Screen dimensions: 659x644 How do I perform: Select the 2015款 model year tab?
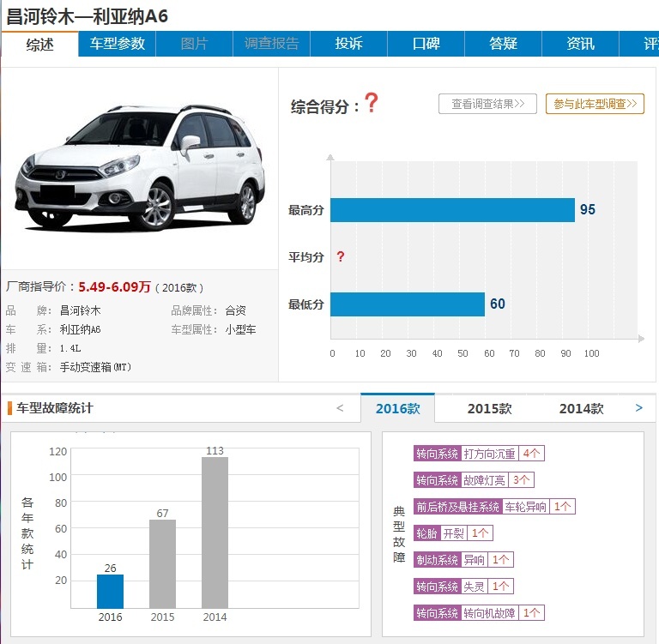point(490,408)
